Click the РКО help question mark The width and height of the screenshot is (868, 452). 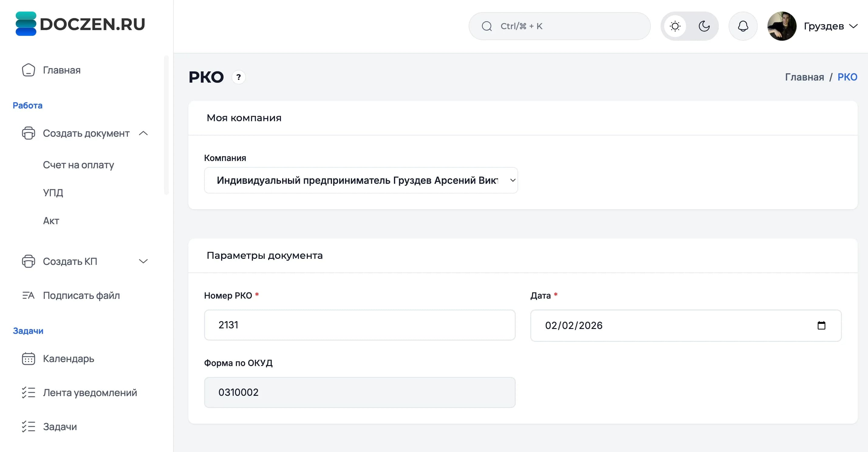click(x=239, y=77)
